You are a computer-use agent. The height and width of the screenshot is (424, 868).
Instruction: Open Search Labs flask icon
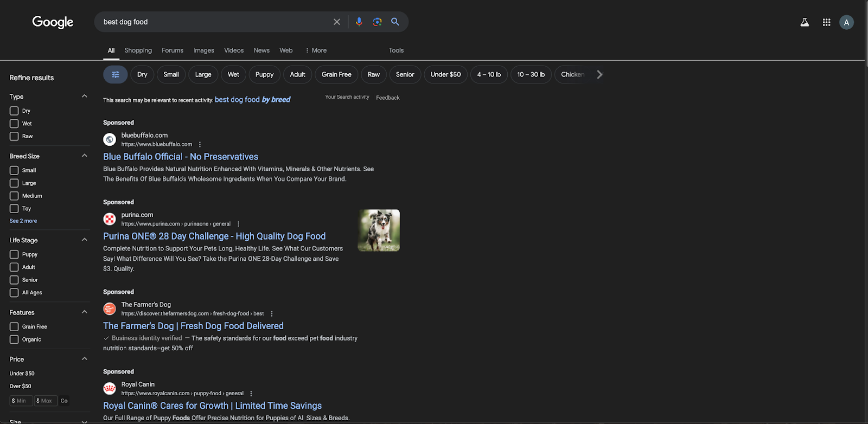(x=805, y=22)
